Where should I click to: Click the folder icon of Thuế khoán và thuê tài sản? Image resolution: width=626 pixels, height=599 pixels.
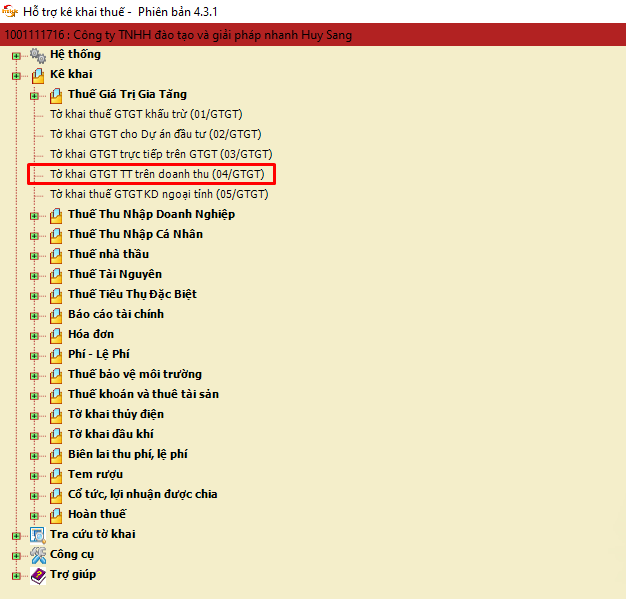click(x=56, y=395)
